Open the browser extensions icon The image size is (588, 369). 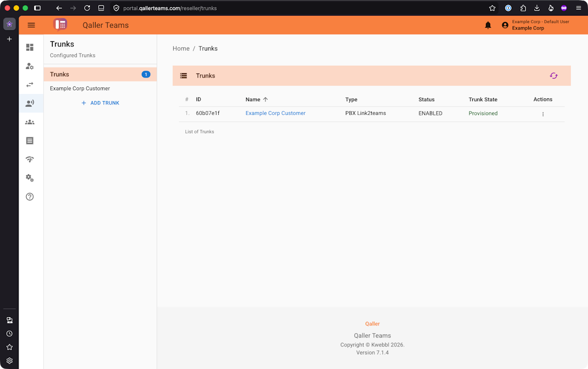[x=523, y=8]
